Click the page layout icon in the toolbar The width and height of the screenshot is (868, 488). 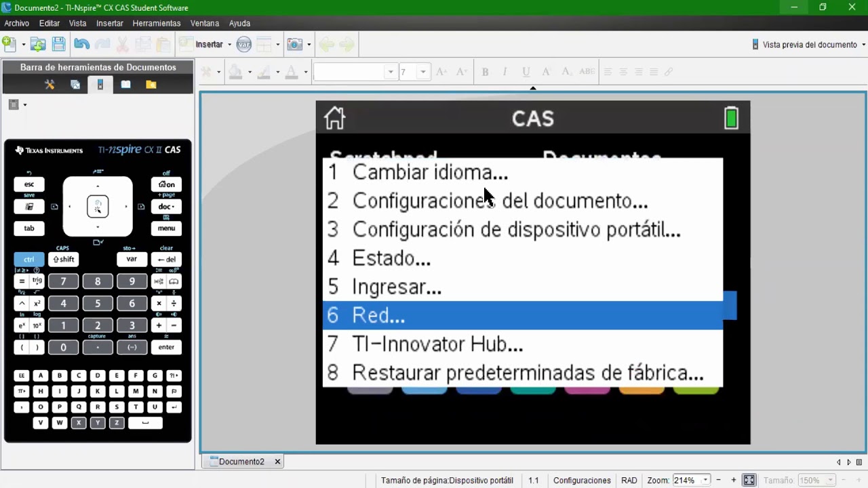click(264, 44)
